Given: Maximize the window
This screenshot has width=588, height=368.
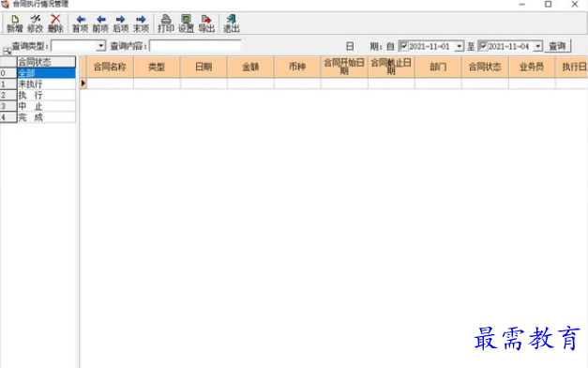Looking at the screenshot, I should click(549, 4).
